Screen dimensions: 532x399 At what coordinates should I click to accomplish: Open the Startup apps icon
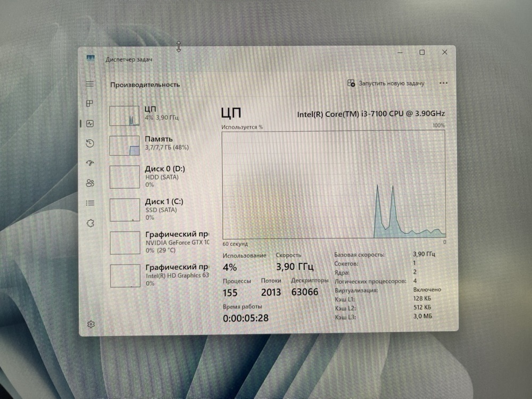[90, 163]
